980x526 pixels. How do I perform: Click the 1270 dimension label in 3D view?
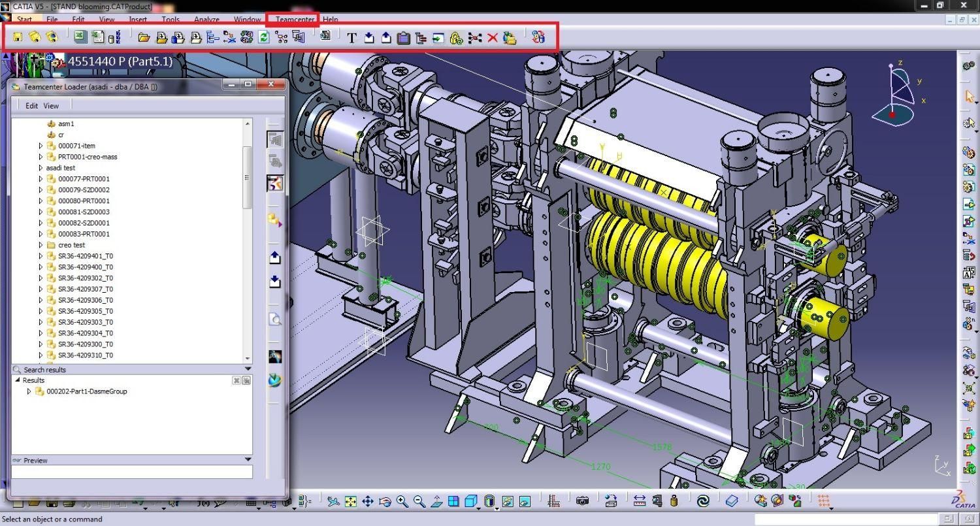pos(600,467)
